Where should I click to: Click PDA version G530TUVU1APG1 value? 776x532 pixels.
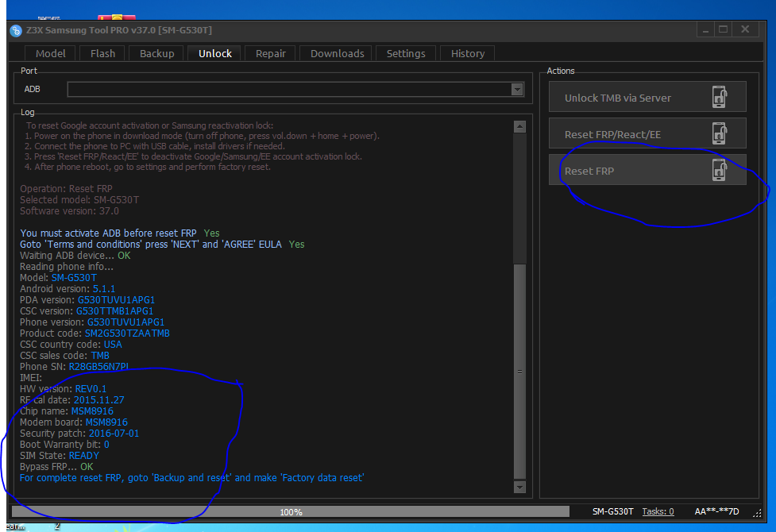tap(116, 300)
